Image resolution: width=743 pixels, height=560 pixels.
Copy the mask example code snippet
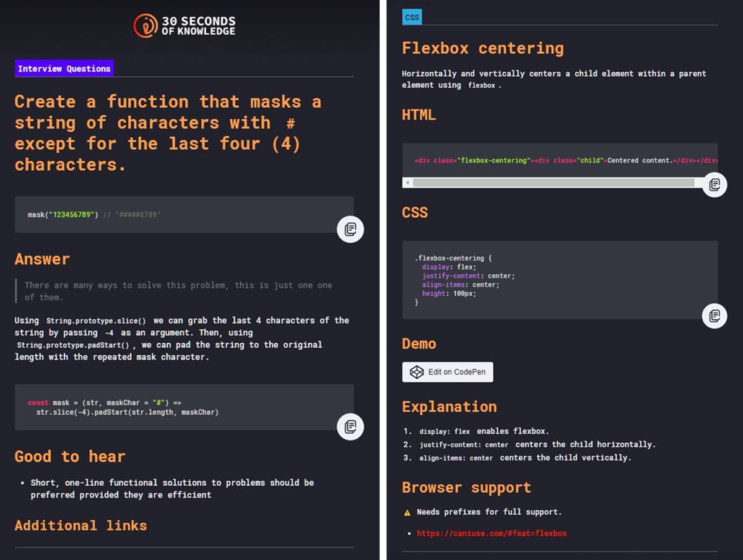tap(350, 230)
